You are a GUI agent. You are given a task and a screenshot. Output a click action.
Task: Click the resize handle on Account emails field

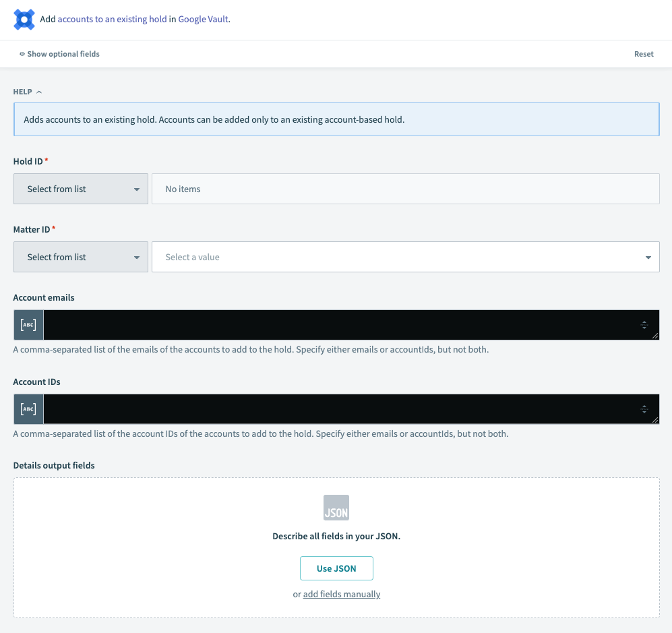[x=655, y=335]
